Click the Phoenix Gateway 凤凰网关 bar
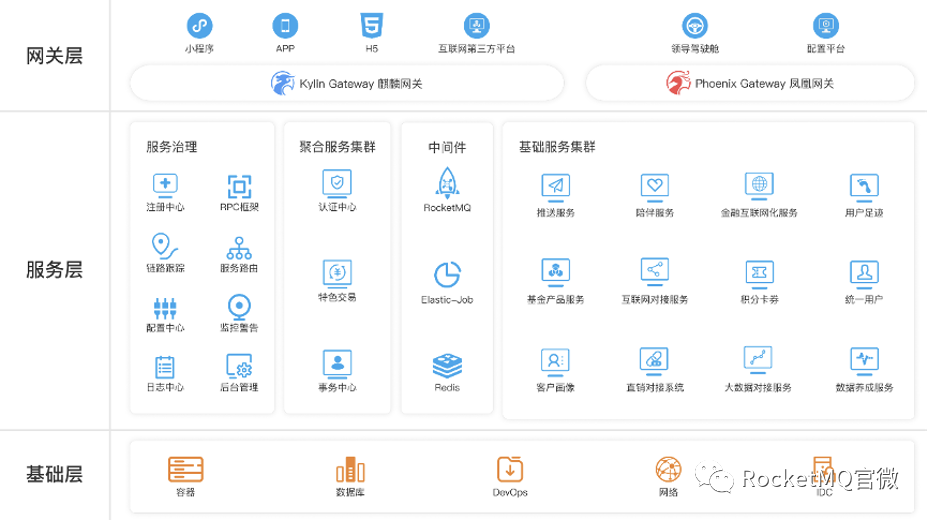The width and height of the screenshot is (928, 520). pos(750,83)
